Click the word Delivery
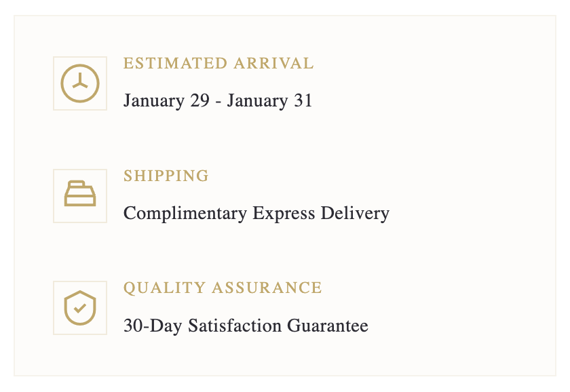The image size is (570, 392). [x=355, y=214]
